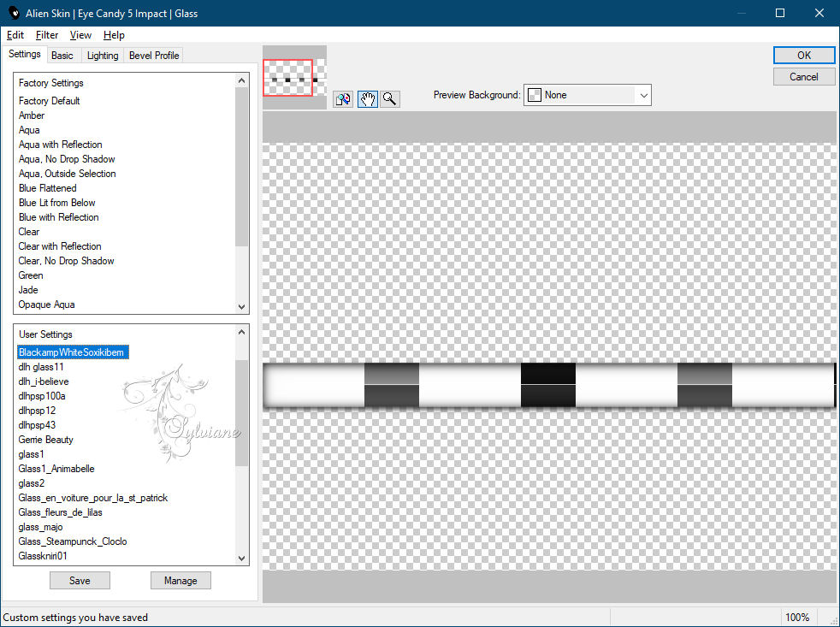This screenshot has height=627, width=840.
Task: Select Factory Default preset
Action: click(x=50, y=101)
